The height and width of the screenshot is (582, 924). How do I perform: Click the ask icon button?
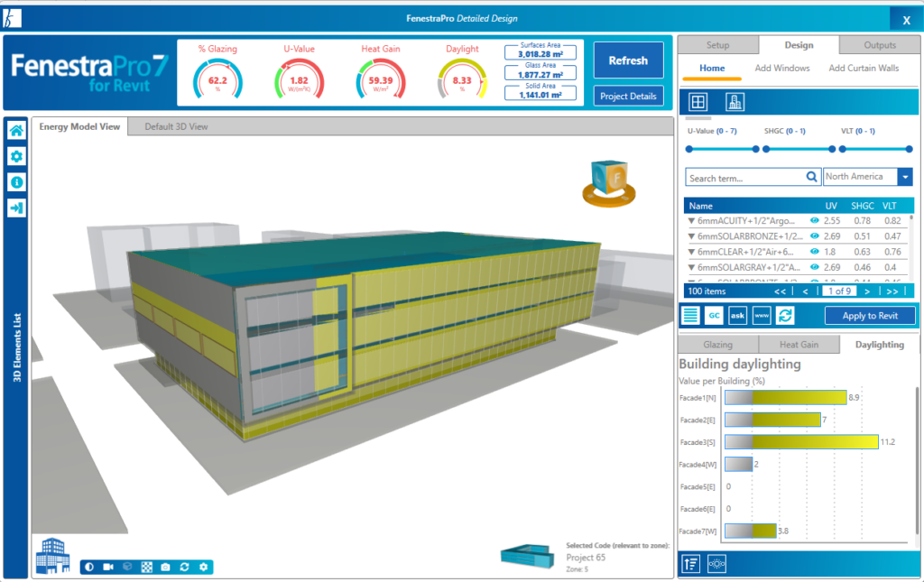pyautogui.click(x=737, y=315)
